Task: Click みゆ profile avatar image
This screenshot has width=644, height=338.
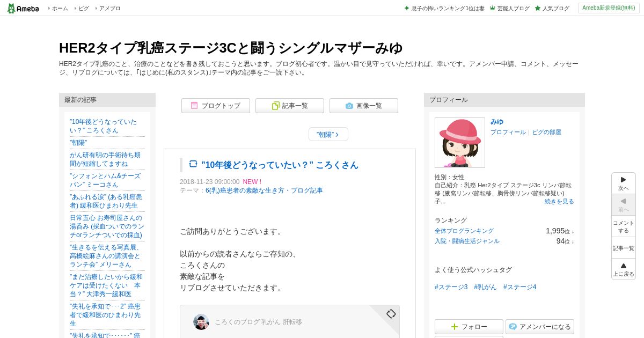Action: pos(460,143)
